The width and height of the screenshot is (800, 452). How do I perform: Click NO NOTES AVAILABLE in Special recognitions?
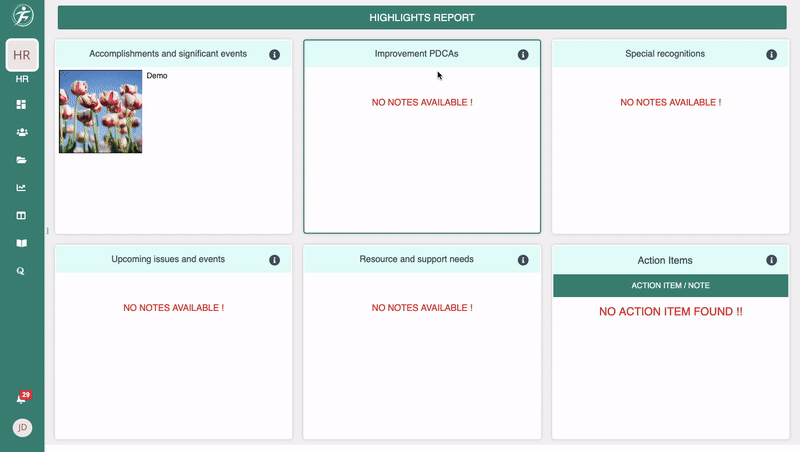670,103
